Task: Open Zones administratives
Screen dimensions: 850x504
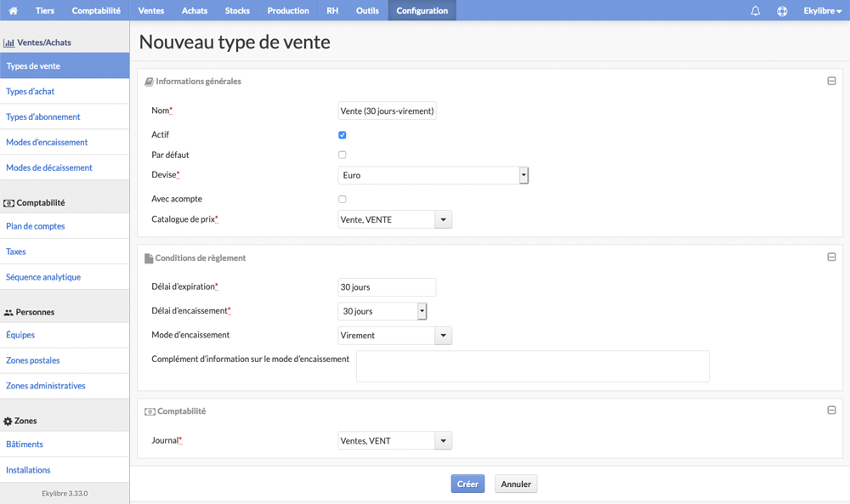Action: [x=65, y=386]
